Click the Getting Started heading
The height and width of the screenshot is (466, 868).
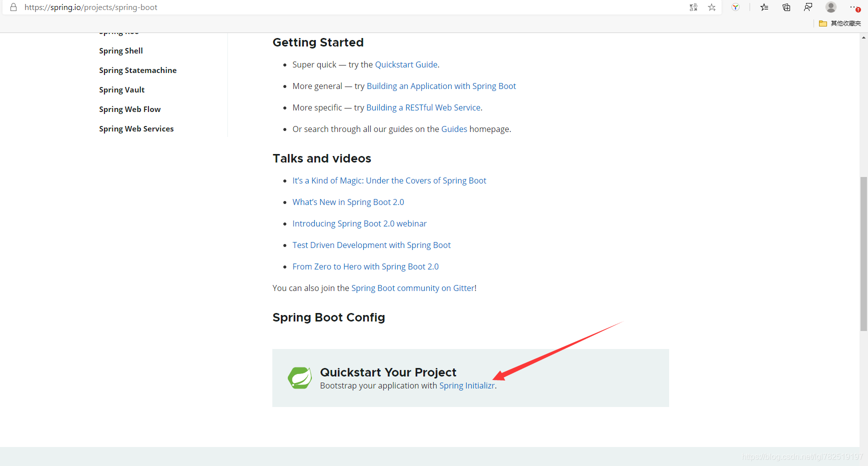(318, 42)
